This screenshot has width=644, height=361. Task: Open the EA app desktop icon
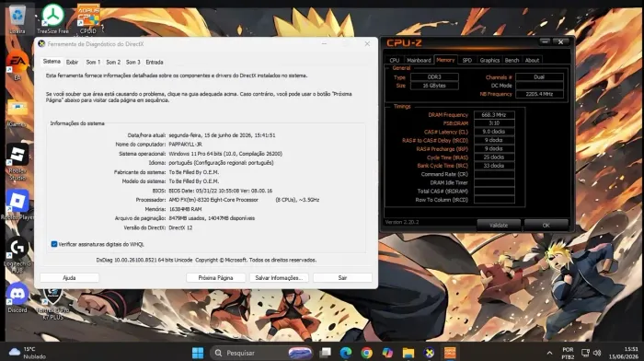coord(17,65)
